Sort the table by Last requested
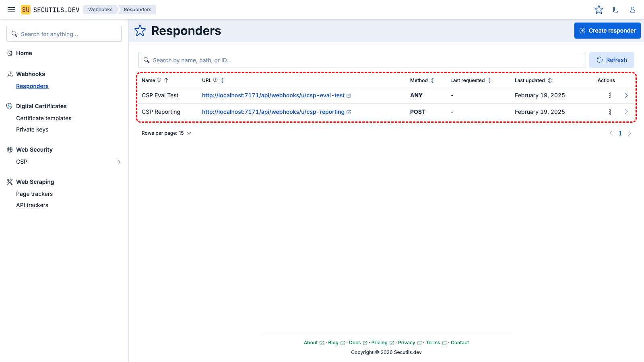 (489, 80)
